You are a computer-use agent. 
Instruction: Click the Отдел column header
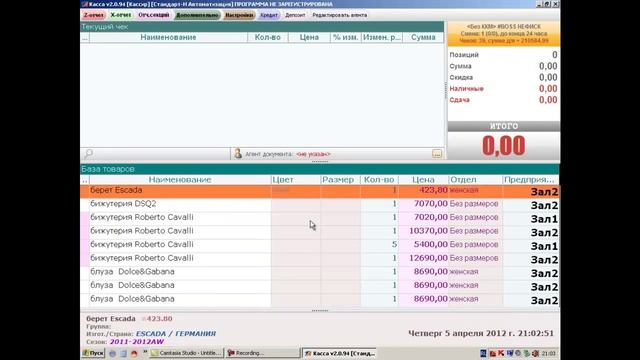[x=475, y=180]
